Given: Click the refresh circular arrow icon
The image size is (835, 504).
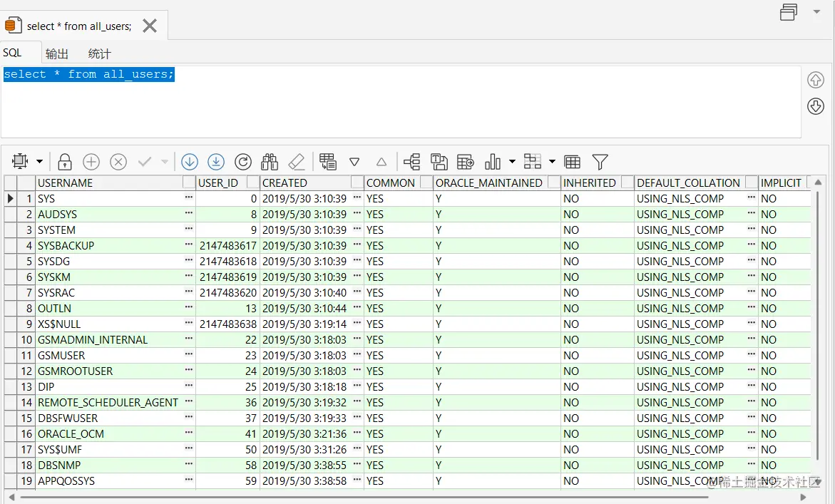Looking at the screenshot, I should click(243, 161).
